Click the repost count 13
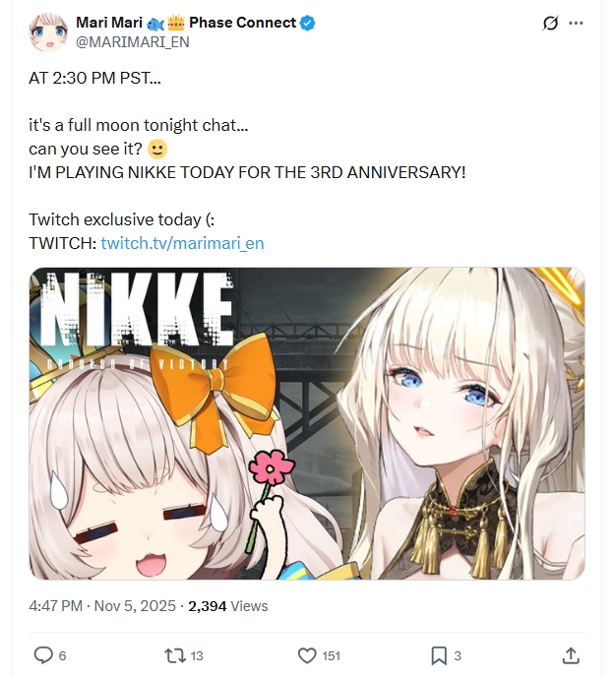 [x=197, y=656]
